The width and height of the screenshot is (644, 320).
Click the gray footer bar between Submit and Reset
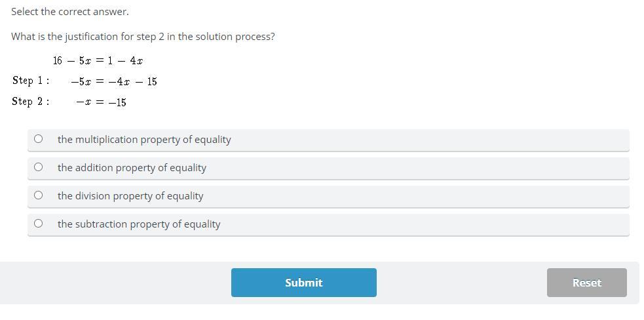point(462,283)
